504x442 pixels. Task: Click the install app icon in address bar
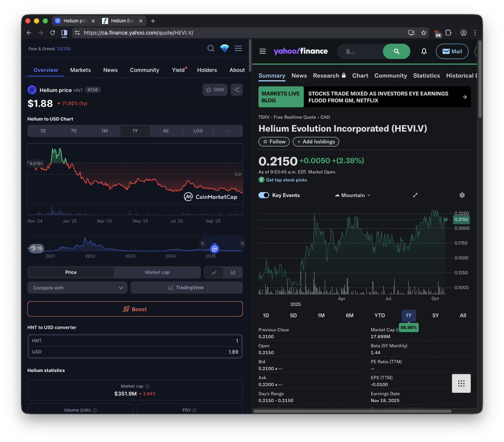coord(412,33)
